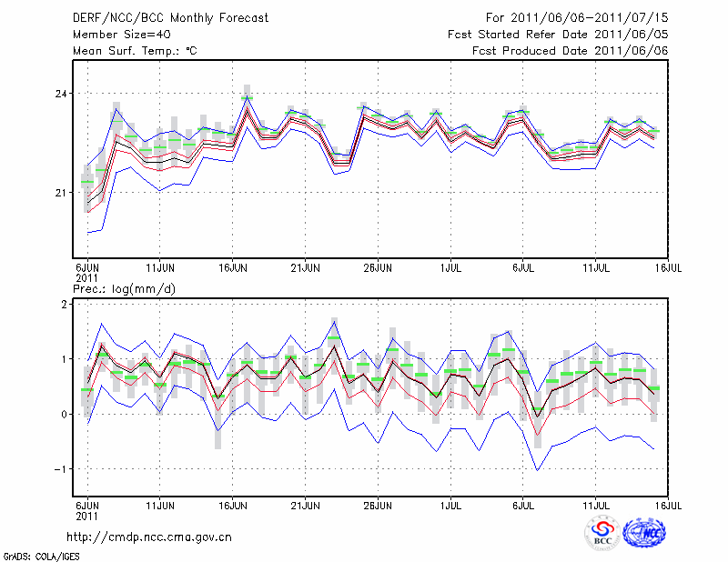
Task: Select the Mean Surf. Temp. label
Action: [x=135, y=51]
